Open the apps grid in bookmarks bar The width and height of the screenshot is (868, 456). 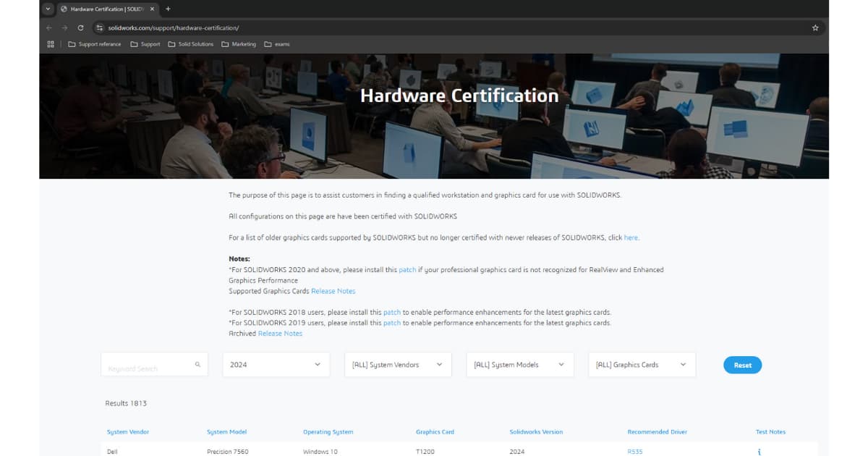51,44
